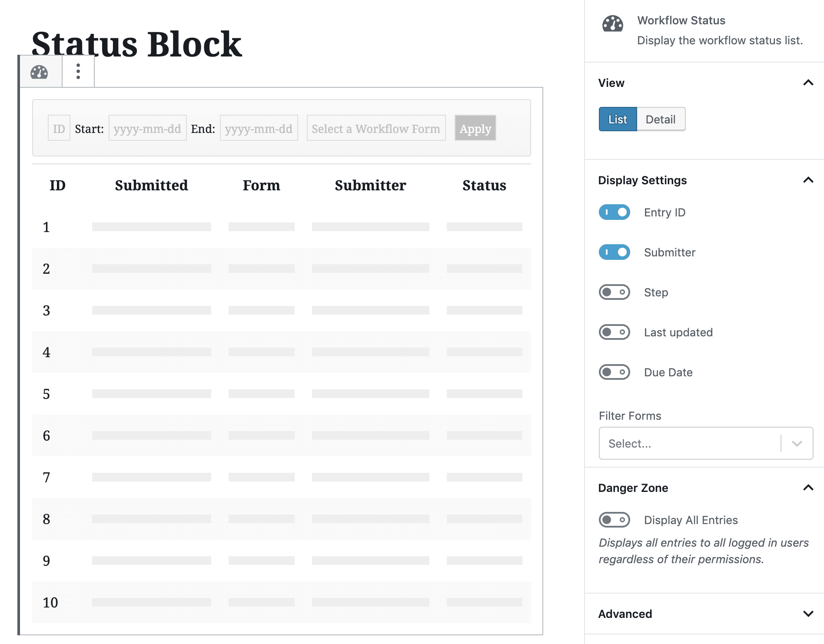824x644 pixels.
Task: Select the List view option
Action: coord(617,119)
